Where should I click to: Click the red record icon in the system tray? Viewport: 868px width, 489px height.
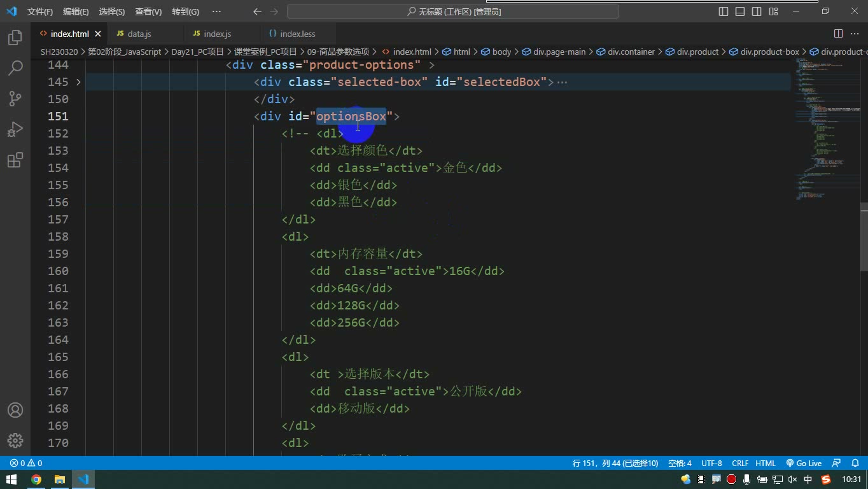[x=732, y=479]
